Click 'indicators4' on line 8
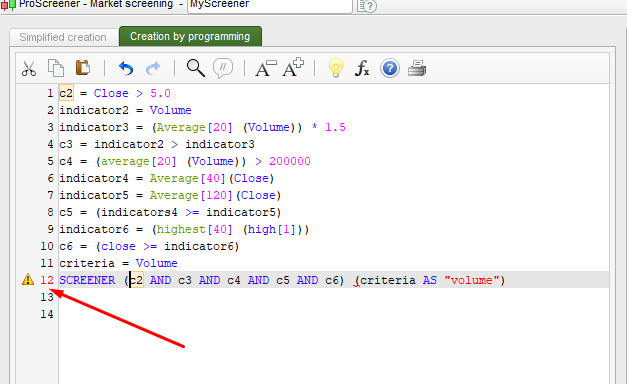This screenshot has height=384, width=627. (x=139, y=212)
